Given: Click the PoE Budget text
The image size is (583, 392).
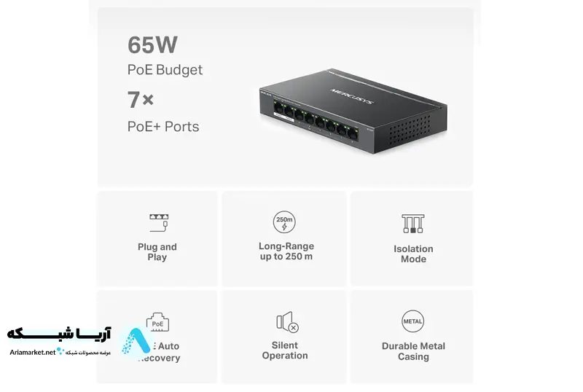Looking at the screenshot, I should point(165,70).
